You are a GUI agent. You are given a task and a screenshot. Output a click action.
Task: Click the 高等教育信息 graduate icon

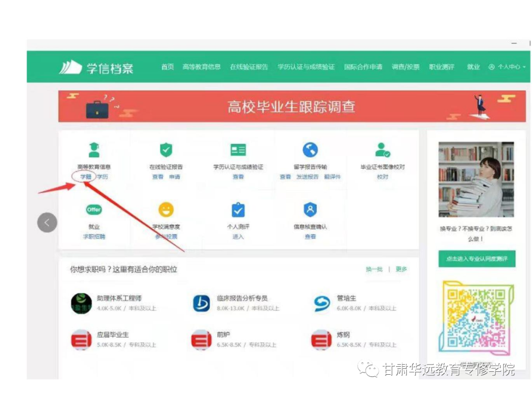94,149
